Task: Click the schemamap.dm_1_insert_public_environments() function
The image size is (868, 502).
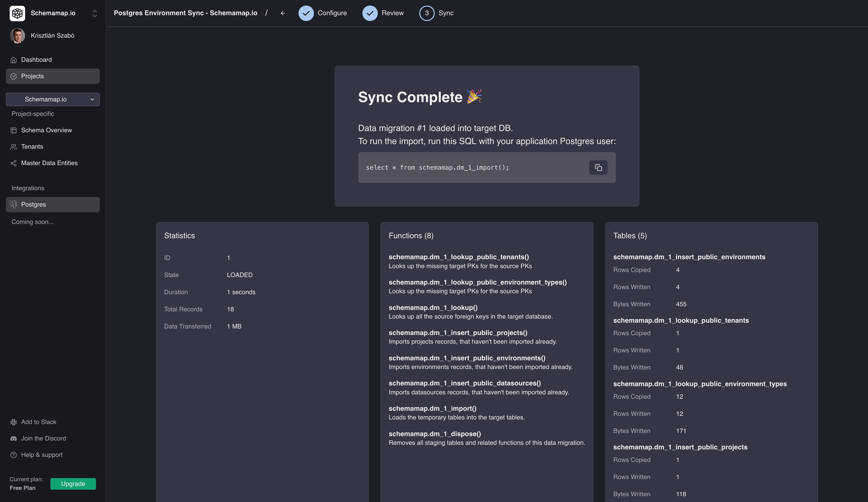Action: click(x=467, y=358)
